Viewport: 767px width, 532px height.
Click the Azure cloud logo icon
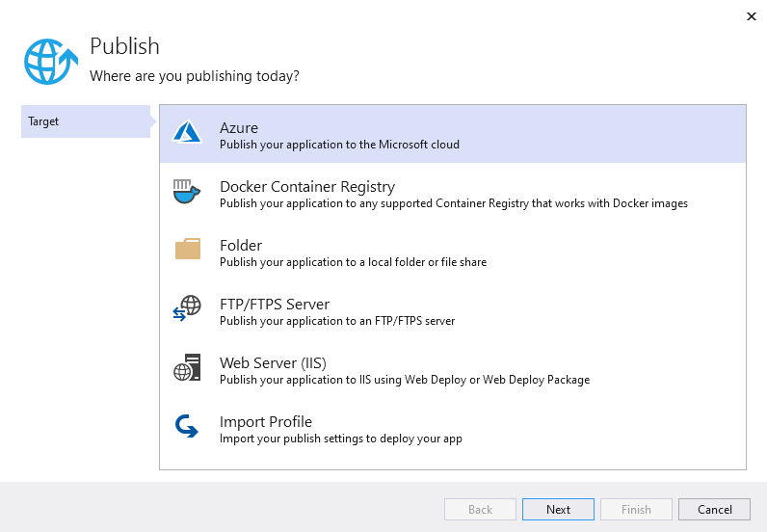(187, 134)
